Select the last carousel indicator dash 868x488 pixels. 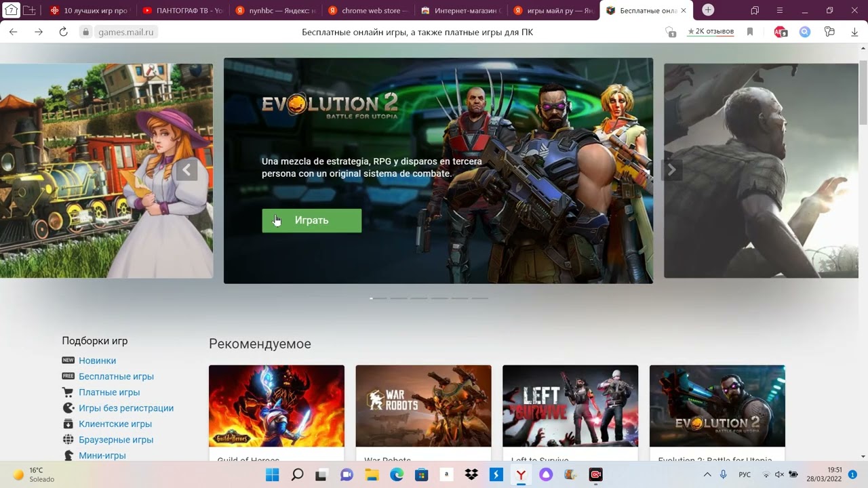480,298
